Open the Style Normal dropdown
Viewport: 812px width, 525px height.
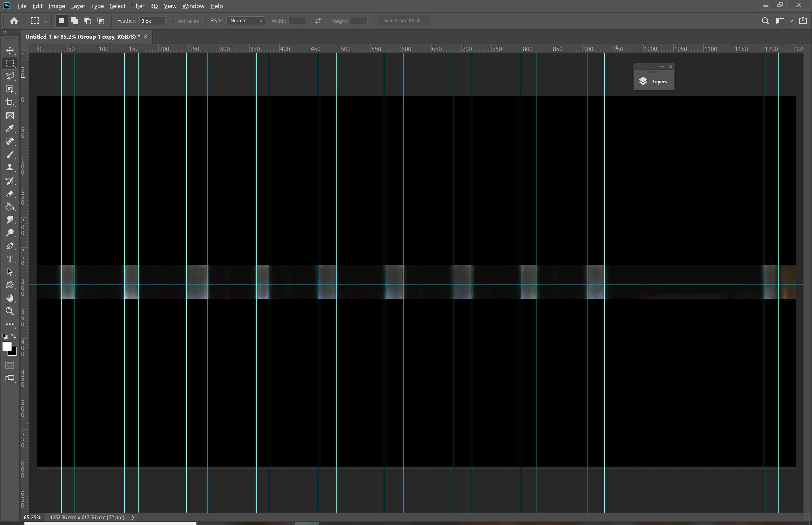246,21
